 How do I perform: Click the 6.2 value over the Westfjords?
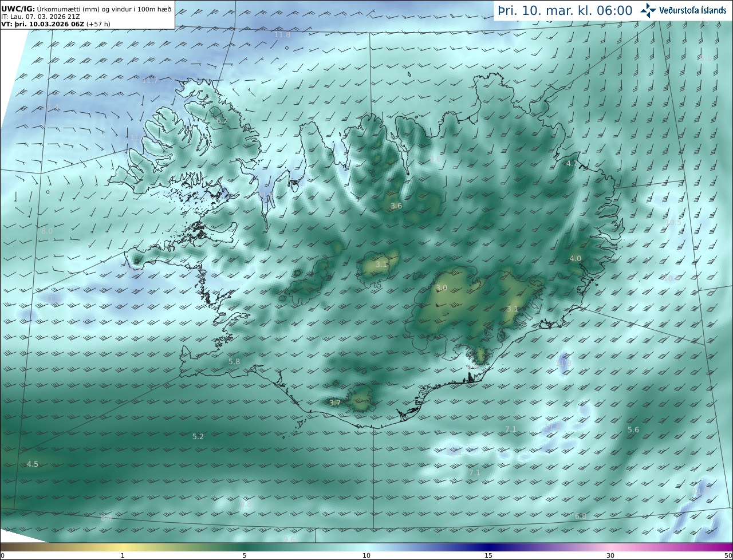pos(222,121)
